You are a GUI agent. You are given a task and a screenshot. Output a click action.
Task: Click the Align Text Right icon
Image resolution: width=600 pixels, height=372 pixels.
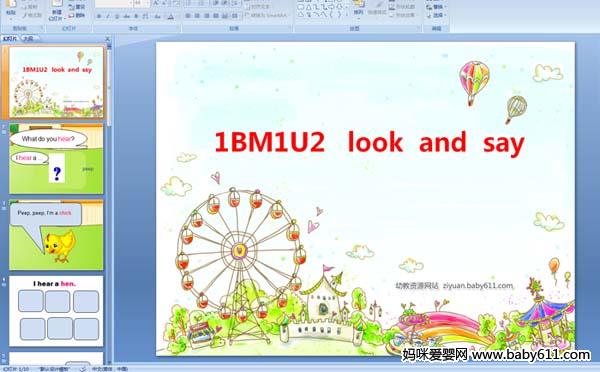pyautogui.click(x=207, y=16)
